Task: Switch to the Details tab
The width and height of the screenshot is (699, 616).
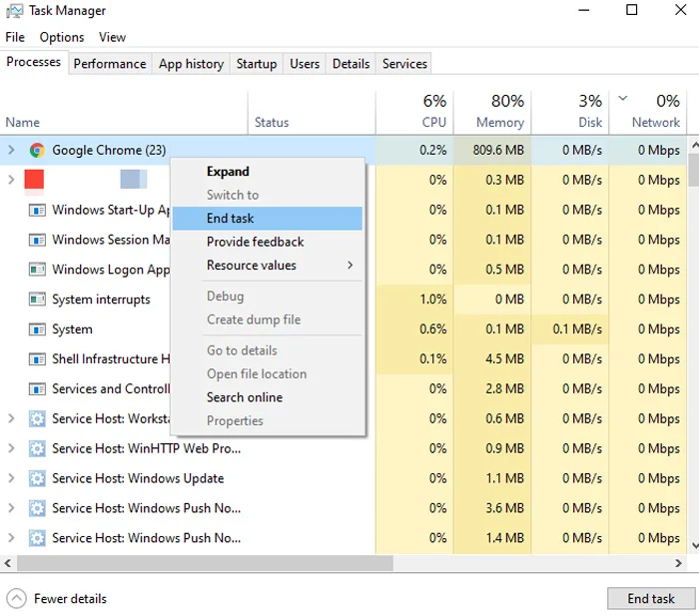Action: coord(350,64)
